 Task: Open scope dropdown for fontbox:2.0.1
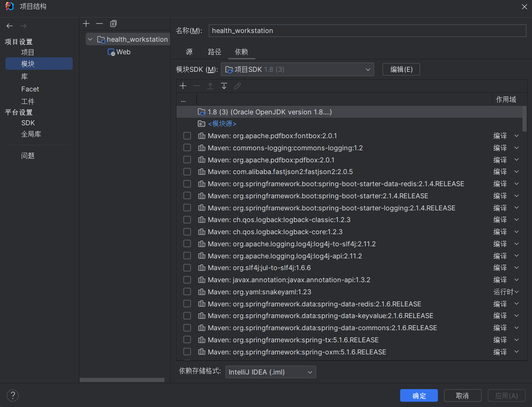[517, 136]
